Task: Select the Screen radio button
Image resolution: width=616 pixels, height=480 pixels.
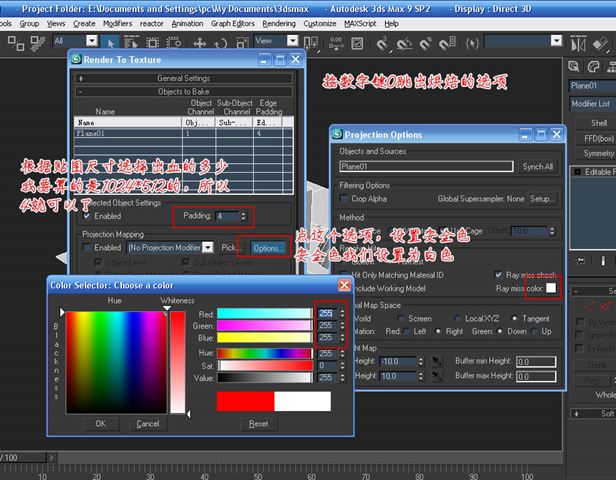Action: pyautogui.click(x=400, y=318)
